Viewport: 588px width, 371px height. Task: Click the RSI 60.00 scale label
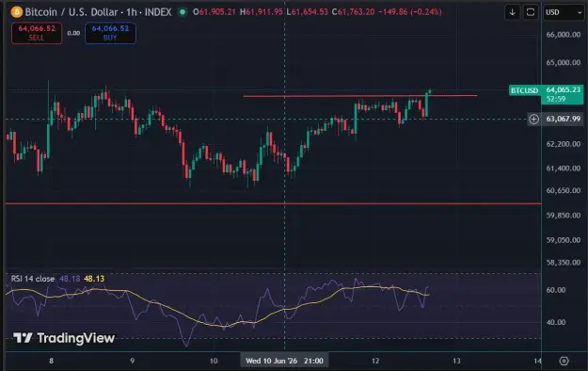(556, 290)
